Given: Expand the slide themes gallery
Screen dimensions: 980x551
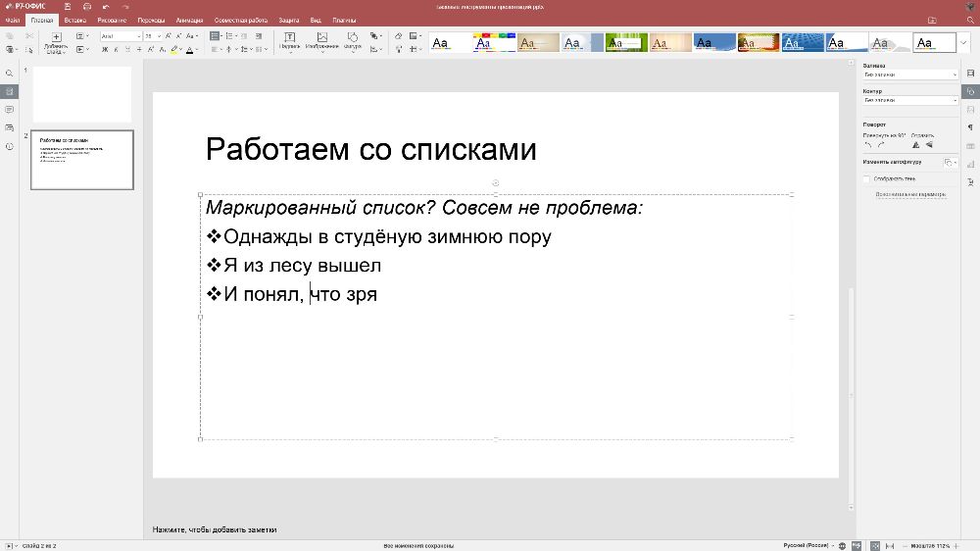Looking at the screenshot, I should (962, 43).
